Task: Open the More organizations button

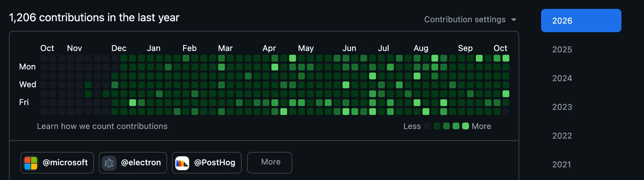Action: [x=270, y=163]
